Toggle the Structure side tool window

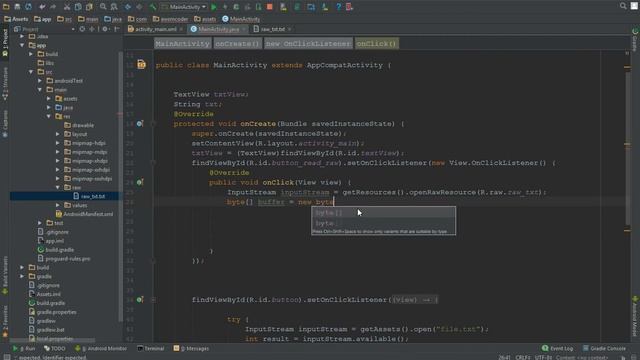pyautogui.click(x=5, y=84)
